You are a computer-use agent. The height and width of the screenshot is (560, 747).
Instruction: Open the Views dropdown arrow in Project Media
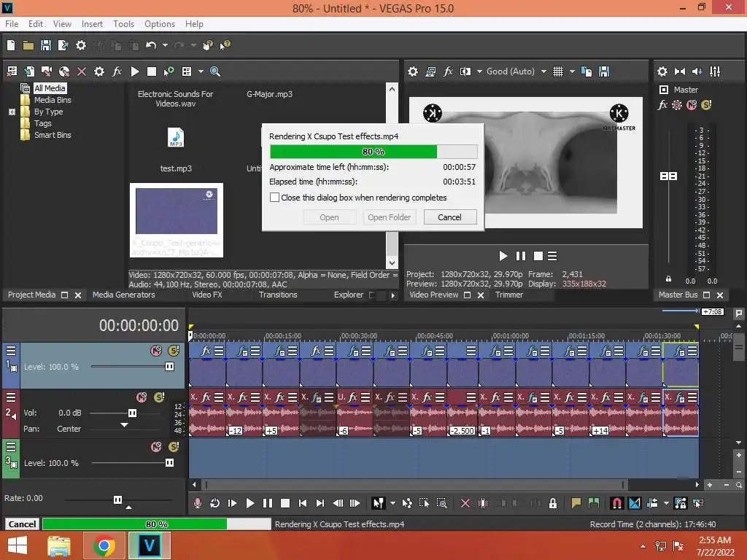coord(201,71)
